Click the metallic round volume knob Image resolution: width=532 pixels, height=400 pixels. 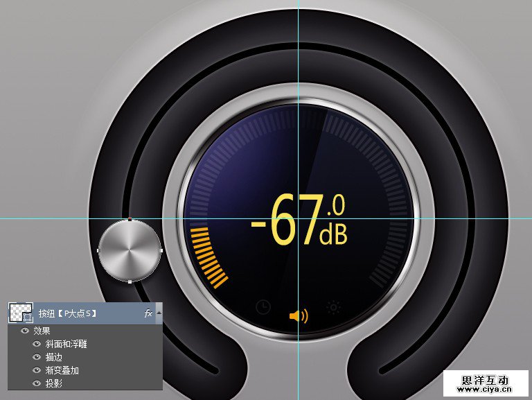(130, 250)
